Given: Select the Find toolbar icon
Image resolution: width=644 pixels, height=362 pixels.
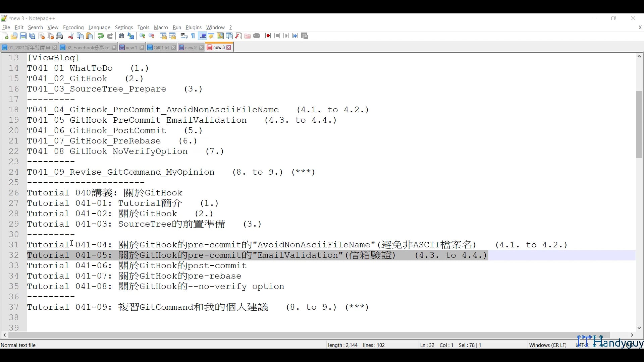Looking at the screenshot, I should coord(121,36).
